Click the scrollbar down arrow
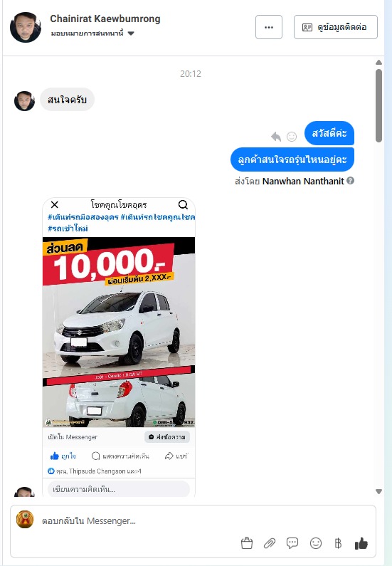 (378, 491)
